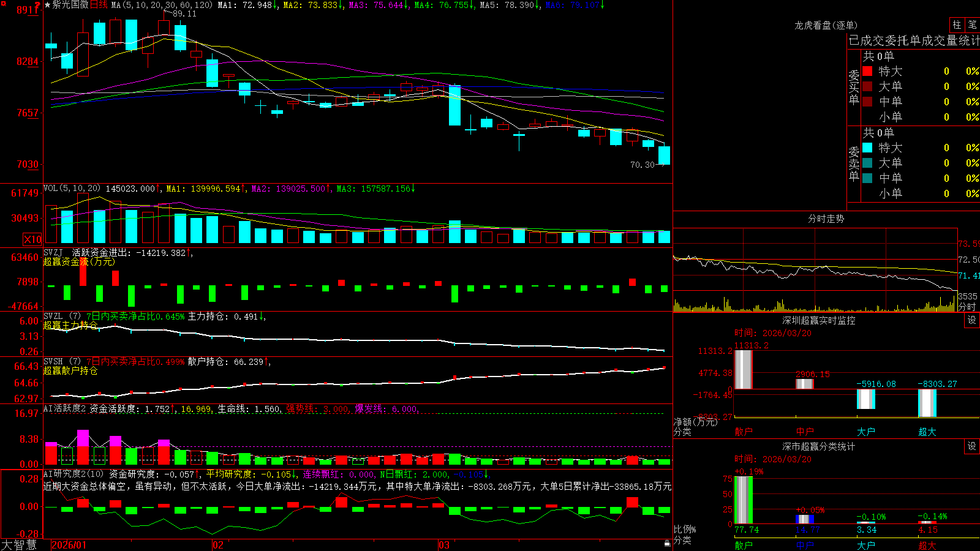Screen dimensions: 980x551
Task: Click the 日线 period label
Action: point(99,5)
